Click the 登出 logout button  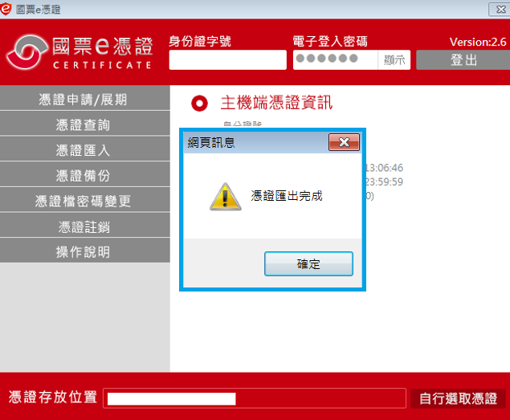[x=463, y=60]
